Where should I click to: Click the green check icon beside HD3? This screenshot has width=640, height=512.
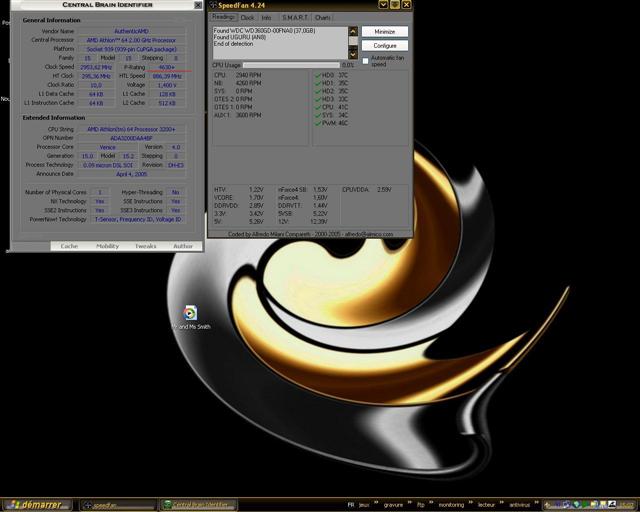[x=318, y=99]
